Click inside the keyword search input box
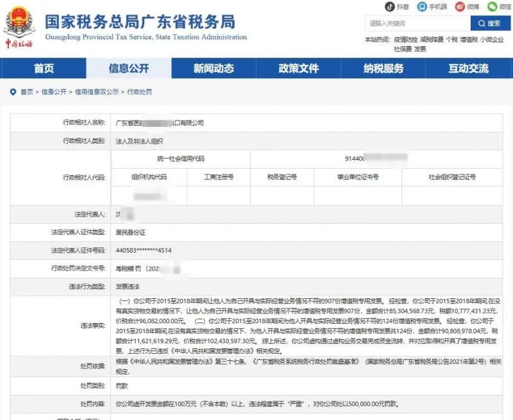The width and height of the screenshot is (513, 420). point(417,23)
